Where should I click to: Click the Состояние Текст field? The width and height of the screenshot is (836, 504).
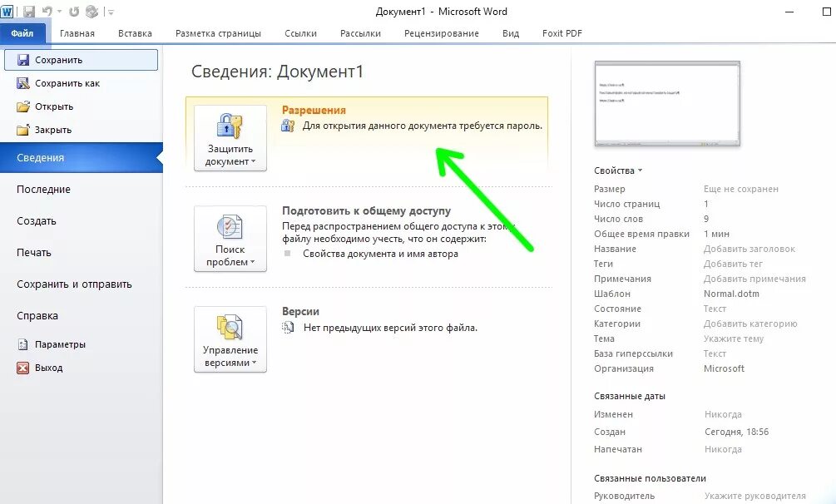tap(715, 309)
